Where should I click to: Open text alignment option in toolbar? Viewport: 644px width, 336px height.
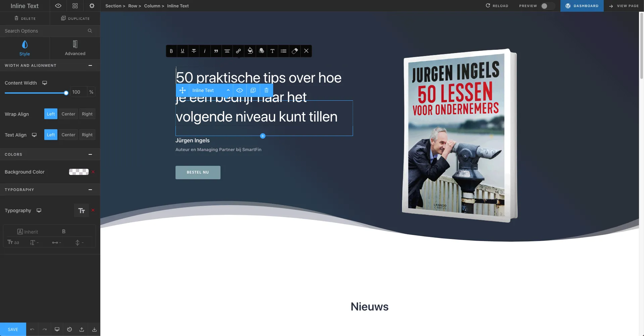coord(227,51)
